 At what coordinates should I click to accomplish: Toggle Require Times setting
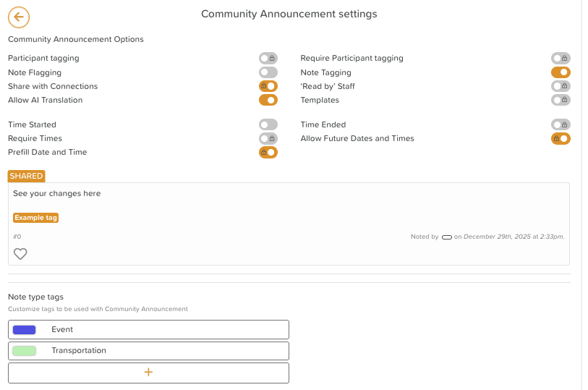pyautogui.click(x=268, y=138)
